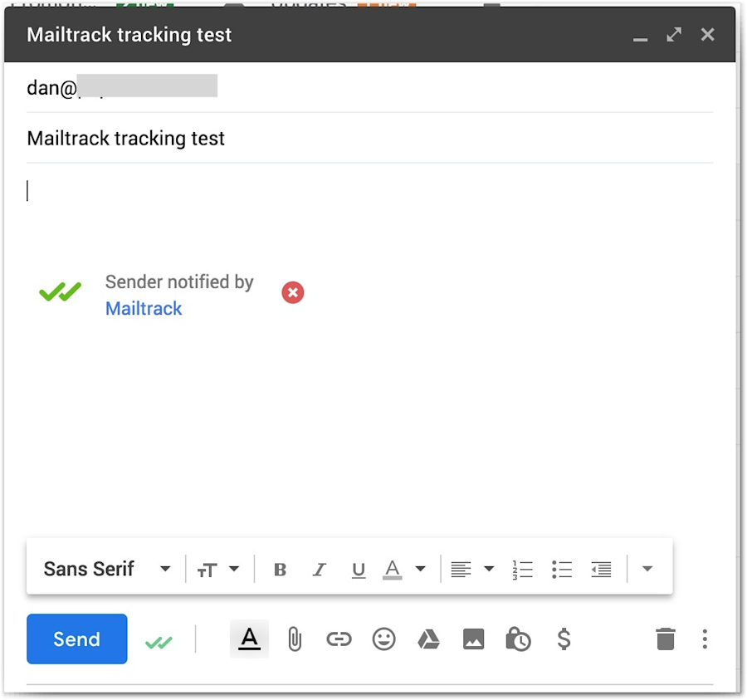Open the emoji picker

coord(383,639)
